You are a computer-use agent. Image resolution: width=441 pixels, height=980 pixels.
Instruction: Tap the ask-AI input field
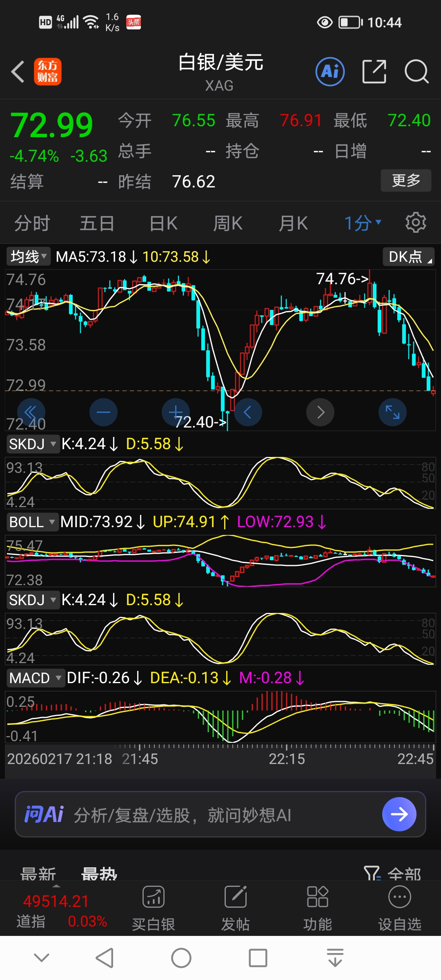pos(220,814)
